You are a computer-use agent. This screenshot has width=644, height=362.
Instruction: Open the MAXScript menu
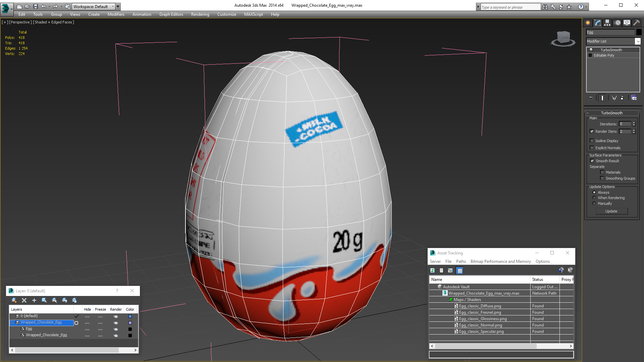[254, 14]
